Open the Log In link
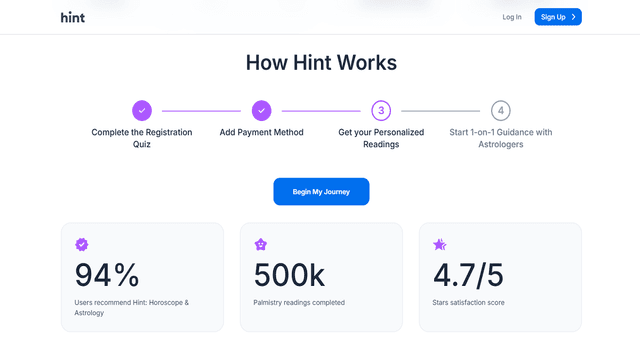 coord(512,17)
